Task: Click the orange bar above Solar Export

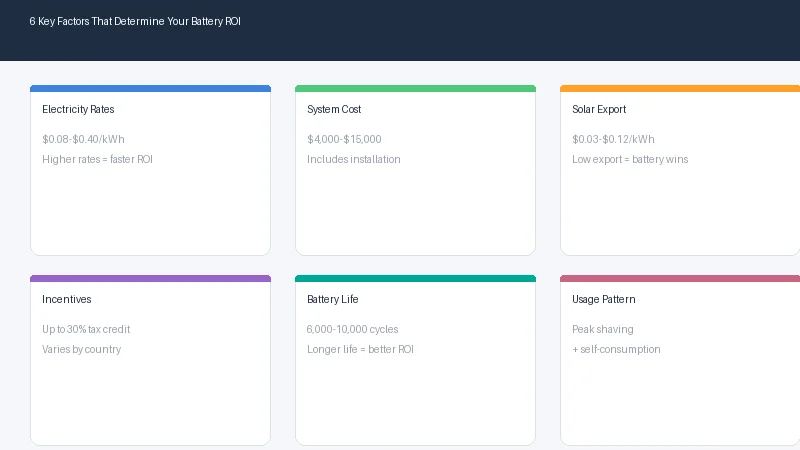Action: pyautogui.click(x=680, y=89)
